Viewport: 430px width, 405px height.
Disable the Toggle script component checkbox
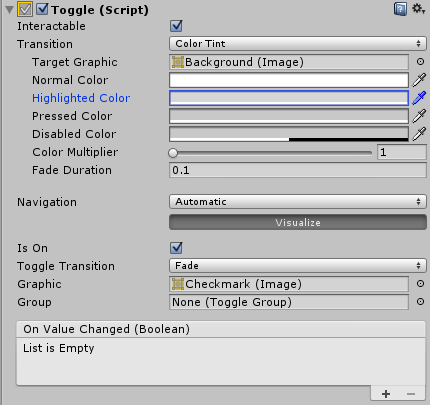[42, 9]
